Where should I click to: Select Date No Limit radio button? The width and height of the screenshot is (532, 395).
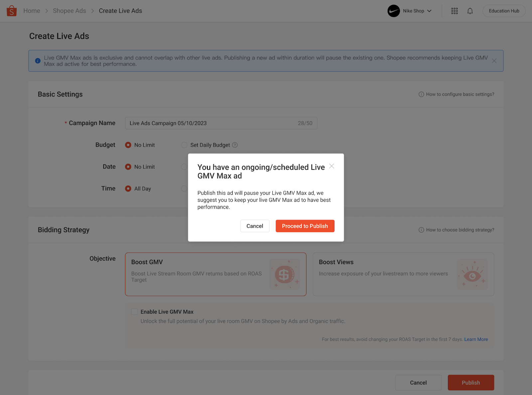click(x=128, y=167)
